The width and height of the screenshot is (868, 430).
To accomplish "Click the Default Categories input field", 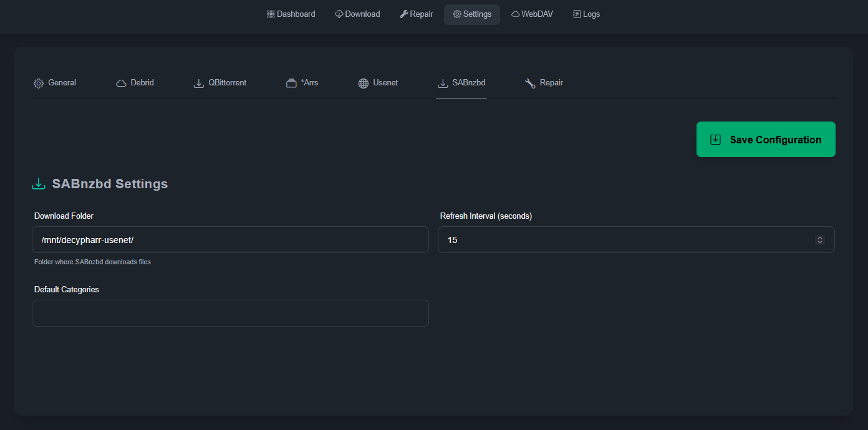I will tap(230, 313).
